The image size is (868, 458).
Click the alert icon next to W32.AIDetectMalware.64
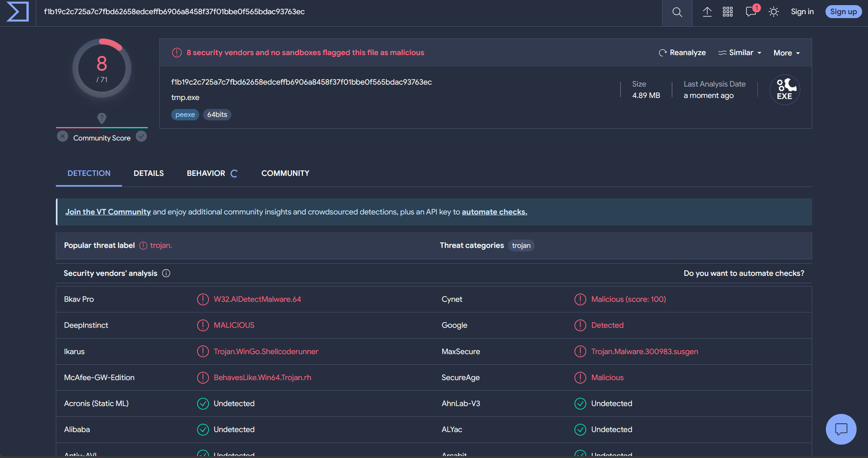(203, 299)
